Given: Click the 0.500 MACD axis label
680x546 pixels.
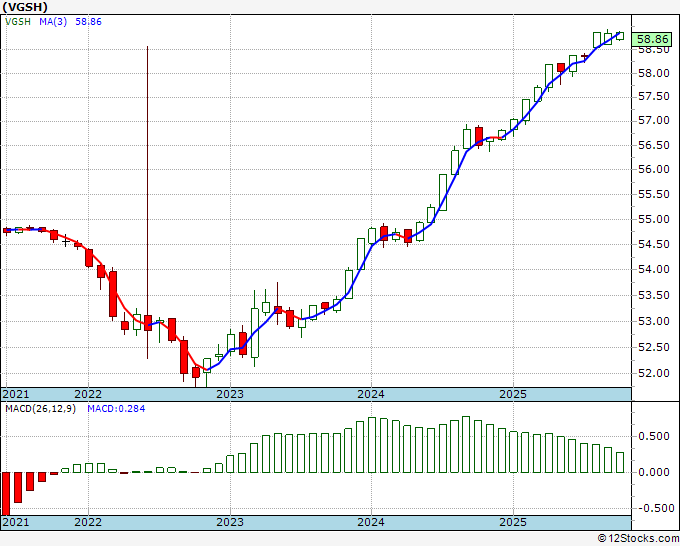Looking at the screenshot, I should tap(654, 436).
